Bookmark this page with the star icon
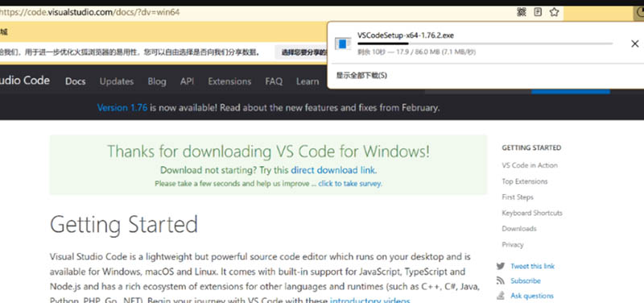This screenshot has width=644, height=303. (554, 12)
